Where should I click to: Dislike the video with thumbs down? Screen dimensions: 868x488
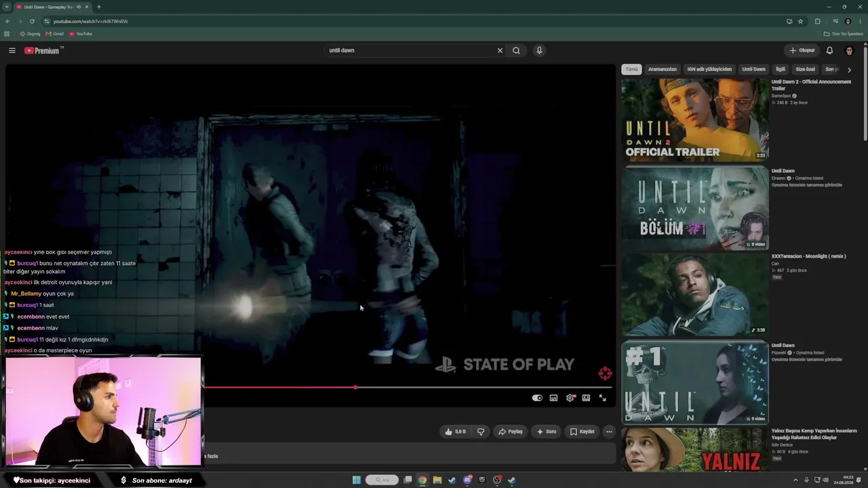click(x=481, y=432)
